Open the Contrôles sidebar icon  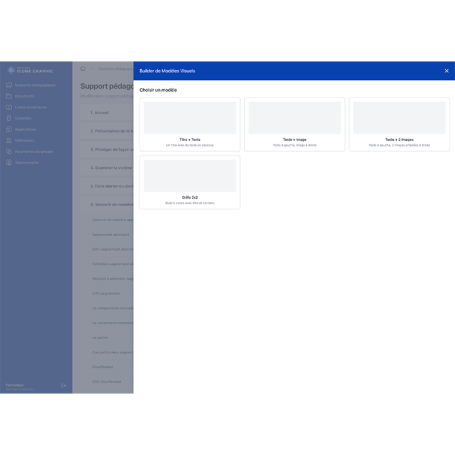point(9,118)
